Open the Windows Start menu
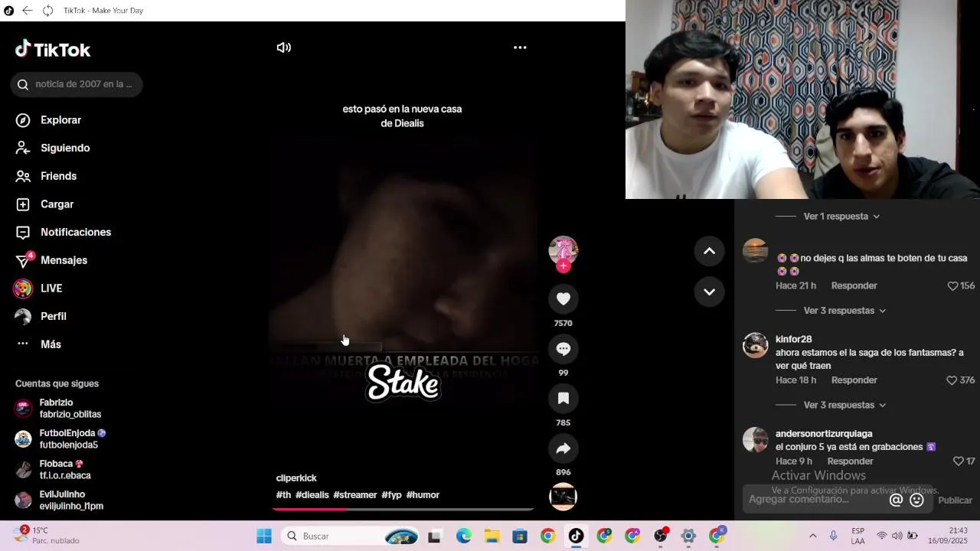 (x=264, y=536)
